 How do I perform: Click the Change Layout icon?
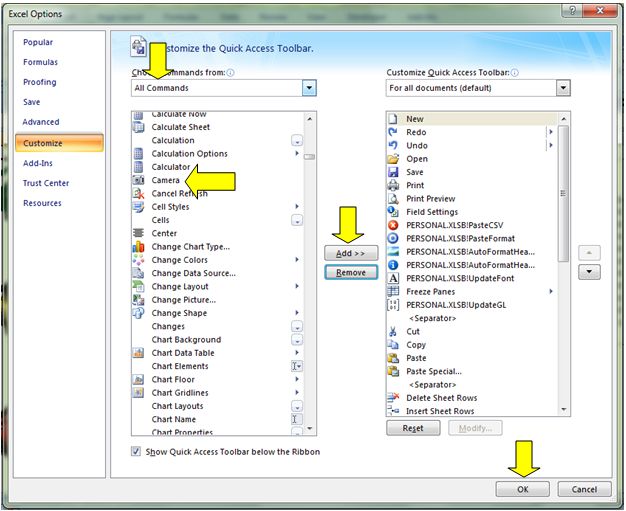point(139,286)
